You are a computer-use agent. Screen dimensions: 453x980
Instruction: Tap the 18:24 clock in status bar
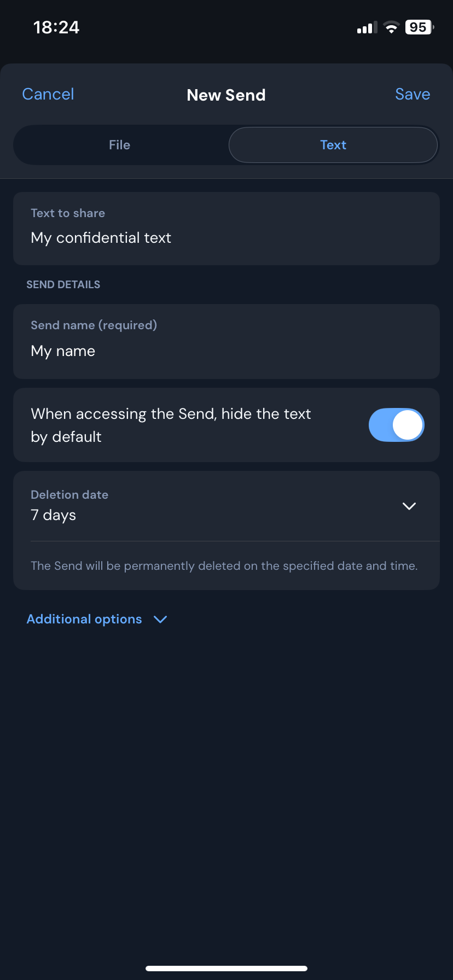coord(56,27)
